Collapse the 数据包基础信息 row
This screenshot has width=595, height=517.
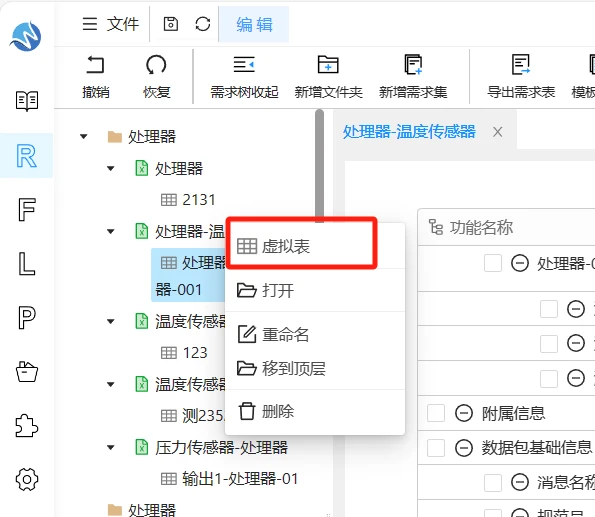point(464,448)
